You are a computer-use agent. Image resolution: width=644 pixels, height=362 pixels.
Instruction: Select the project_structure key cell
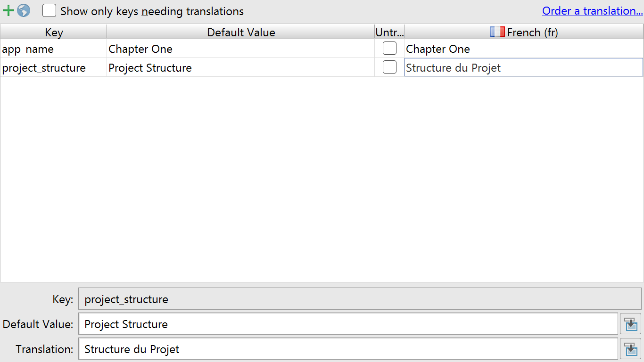point(54,67)
